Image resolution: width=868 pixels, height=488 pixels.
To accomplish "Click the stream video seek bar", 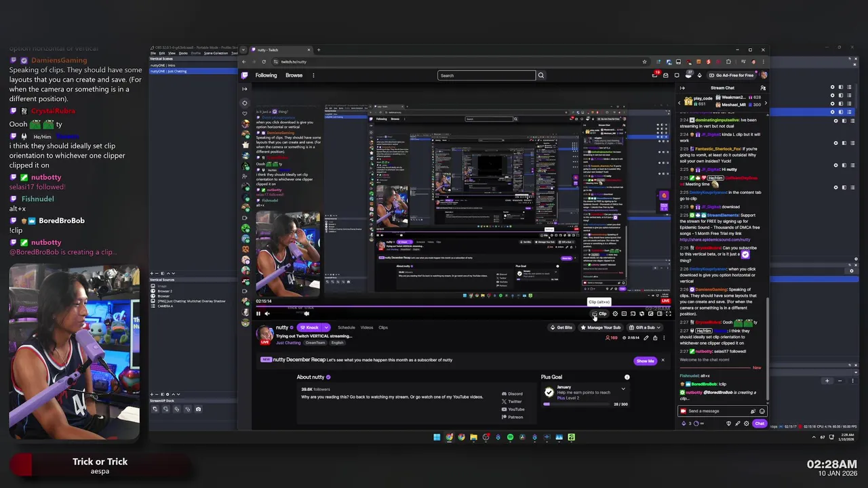I will click(x=461, y=306).
